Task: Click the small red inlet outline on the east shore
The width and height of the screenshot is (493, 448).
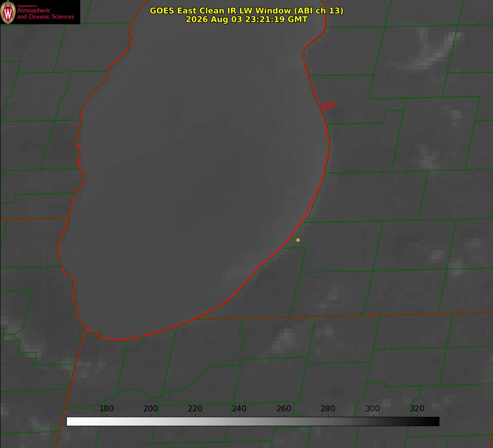Action: pyautogui.click(x=327, y=106)
